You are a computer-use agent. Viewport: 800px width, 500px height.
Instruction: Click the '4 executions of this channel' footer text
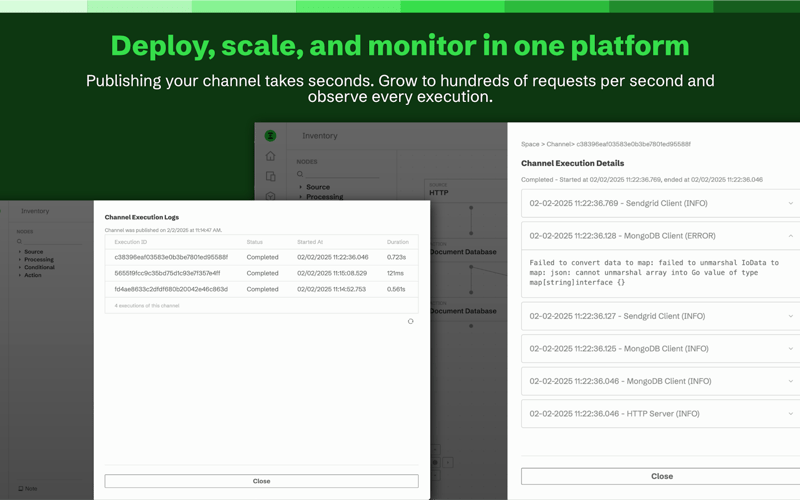click(147, 306)
